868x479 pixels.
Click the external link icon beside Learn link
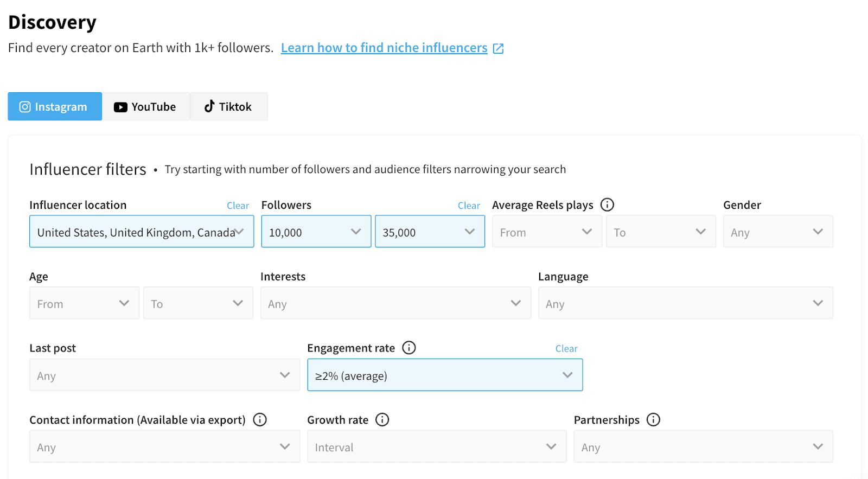coord(499,48)
